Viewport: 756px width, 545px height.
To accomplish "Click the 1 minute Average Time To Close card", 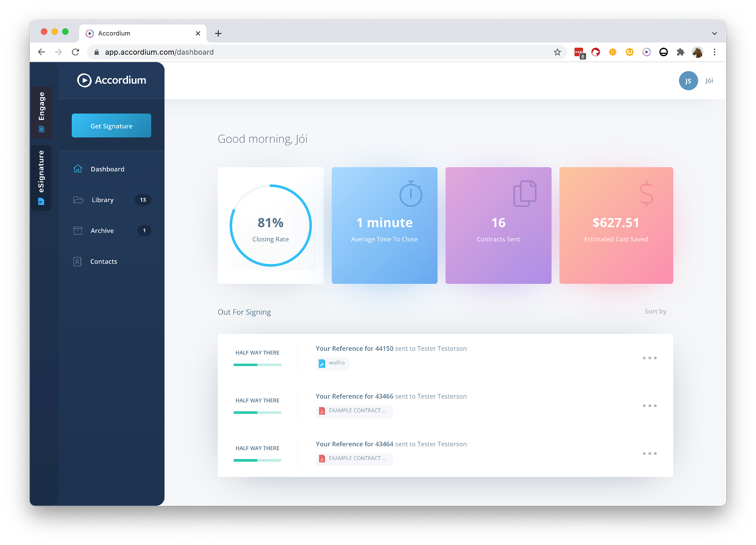I will [385, 225].
